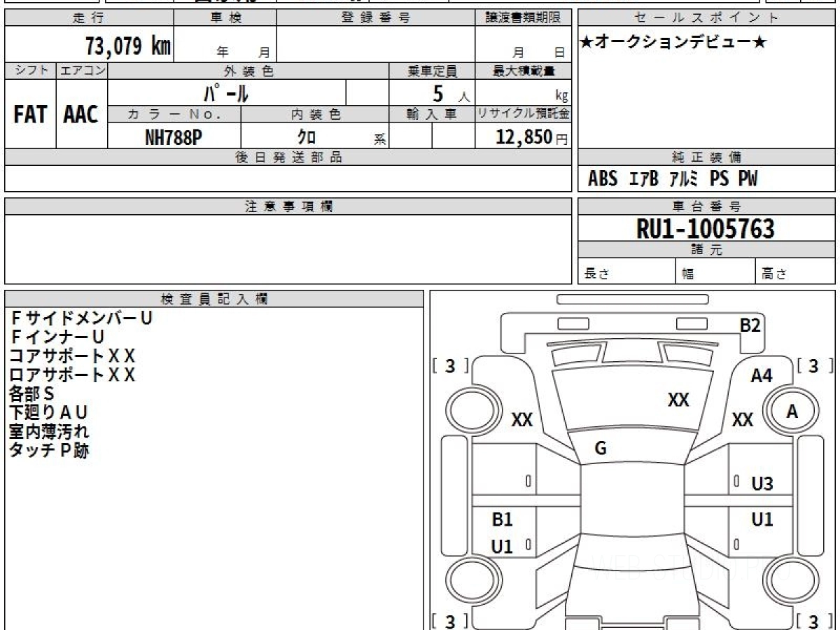
Task: Click the U3 mark on the door
Action: coord(762,483)
